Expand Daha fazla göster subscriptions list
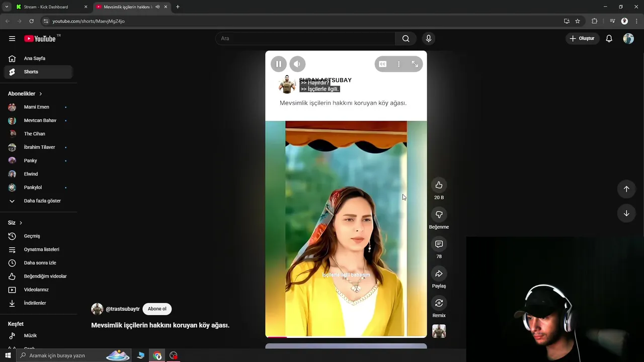 pos(39,201)
